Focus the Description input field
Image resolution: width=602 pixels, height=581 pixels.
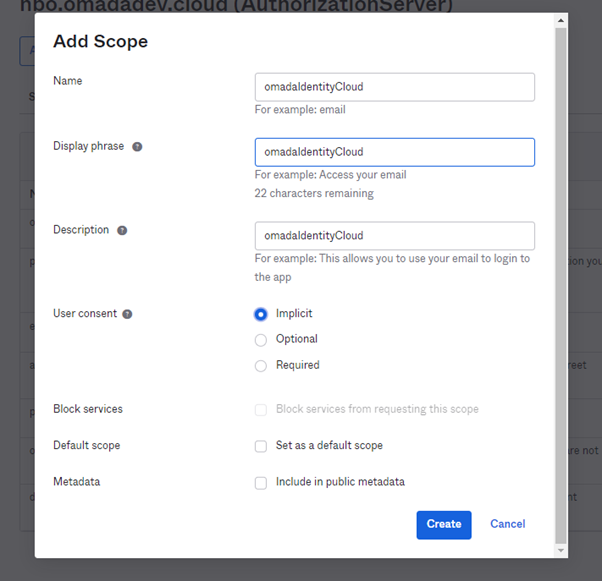click(395, 236)
